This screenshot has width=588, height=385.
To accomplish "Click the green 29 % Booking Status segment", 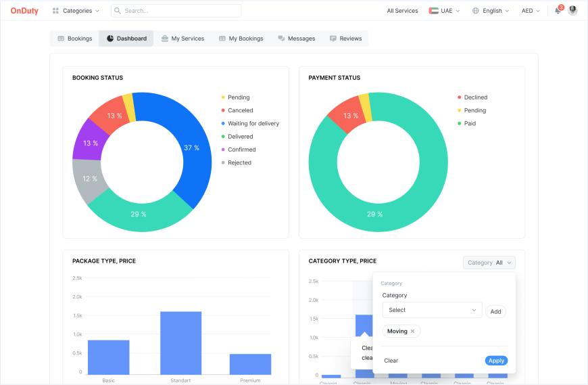I will 139,214.
